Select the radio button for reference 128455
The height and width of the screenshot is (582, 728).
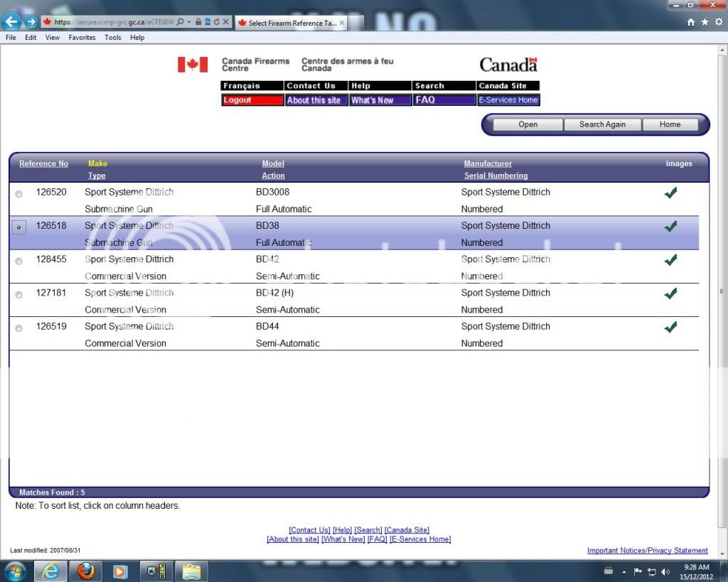point(19,261)
